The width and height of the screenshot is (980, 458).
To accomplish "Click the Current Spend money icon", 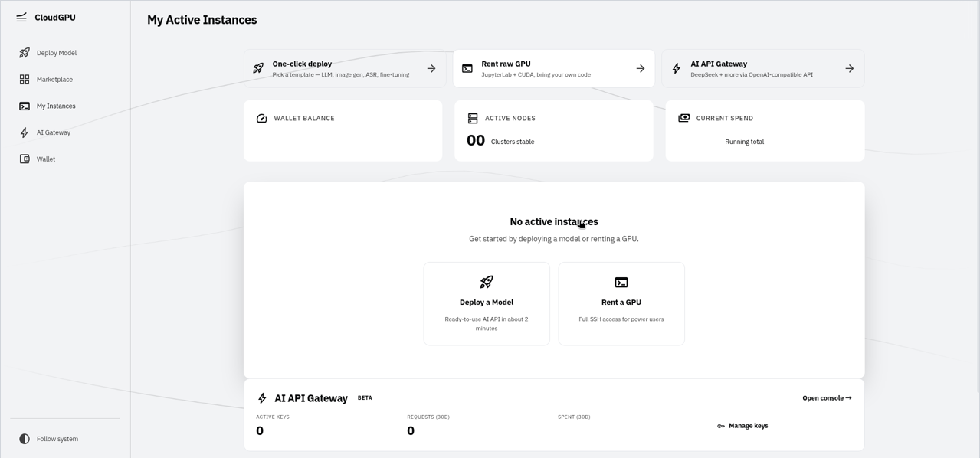I will coord(684,118).
